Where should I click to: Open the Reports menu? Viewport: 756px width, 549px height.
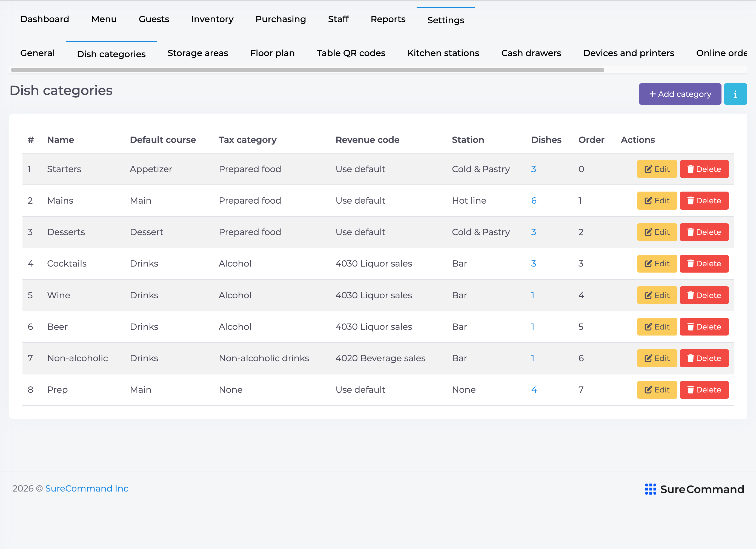tap(388, 19)
